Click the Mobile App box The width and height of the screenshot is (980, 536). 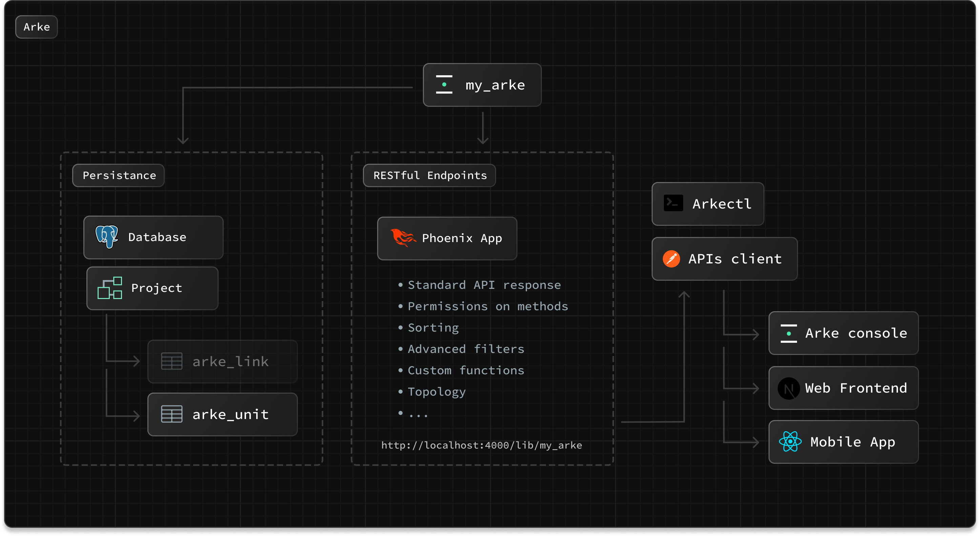coord(852,442)
